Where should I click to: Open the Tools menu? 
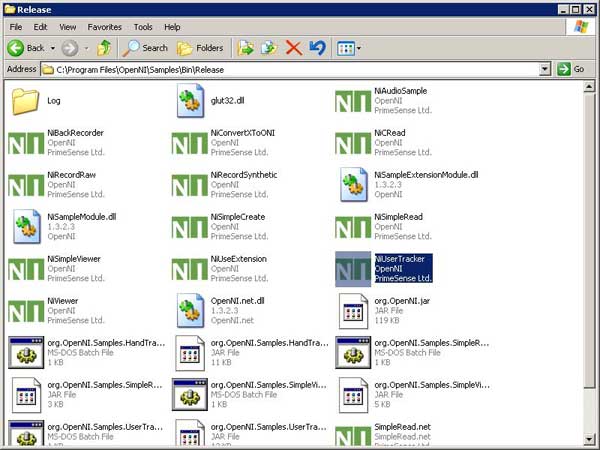[x=143, y=27]
